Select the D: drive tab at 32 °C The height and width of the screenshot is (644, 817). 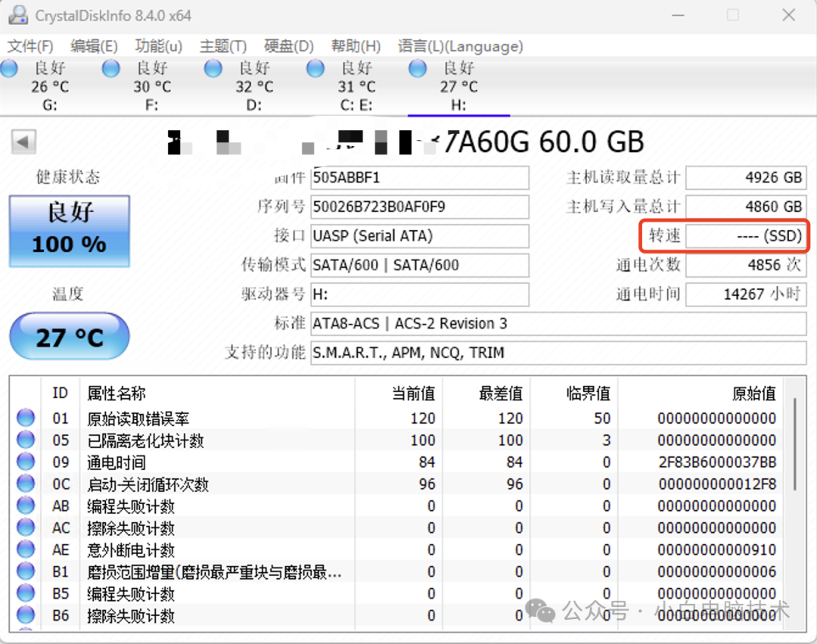(254, 86)
